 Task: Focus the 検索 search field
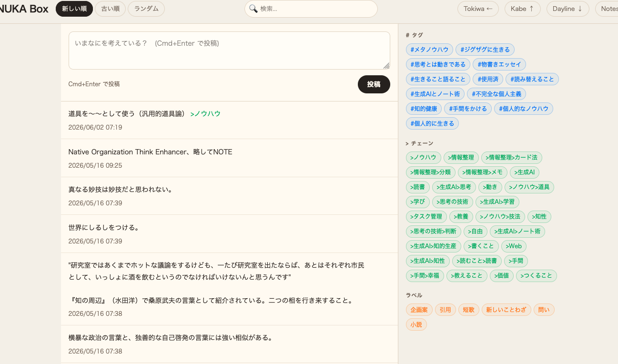pyautogui.click(x=311, y=9)
